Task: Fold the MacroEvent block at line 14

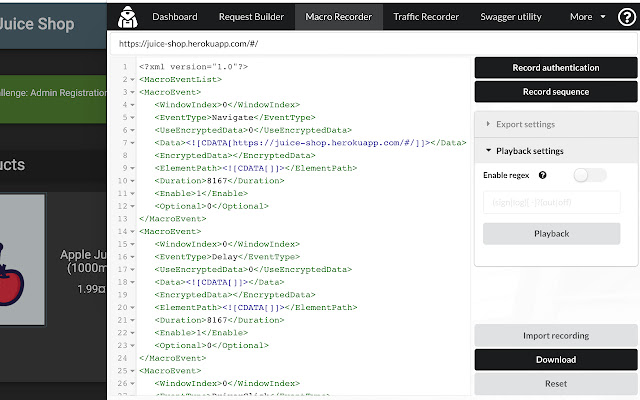Action: click(132, 231)
